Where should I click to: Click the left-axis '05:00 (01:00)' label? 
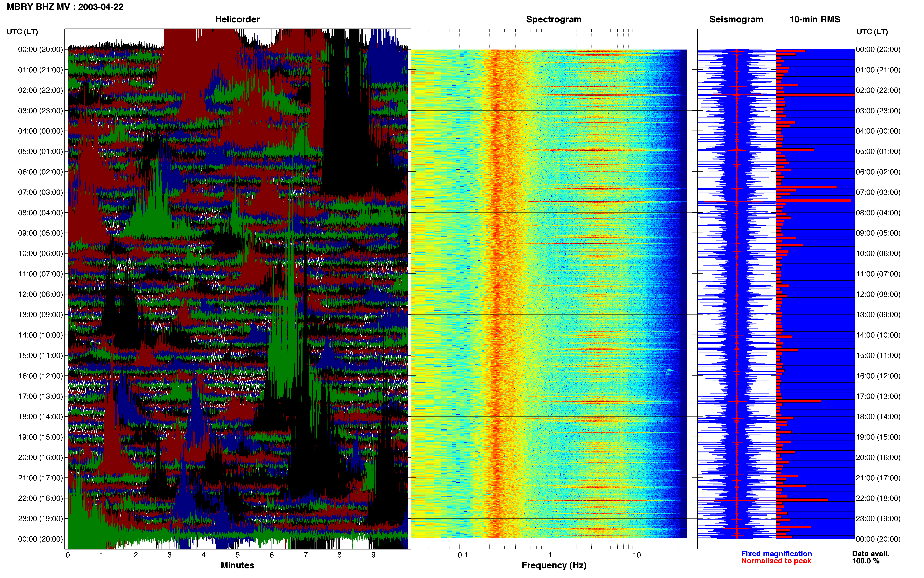coord(41,151)
